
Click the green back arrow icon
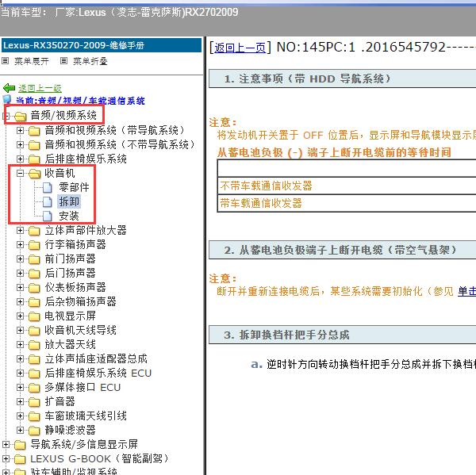pyautogui.click(x=9, y=88)
